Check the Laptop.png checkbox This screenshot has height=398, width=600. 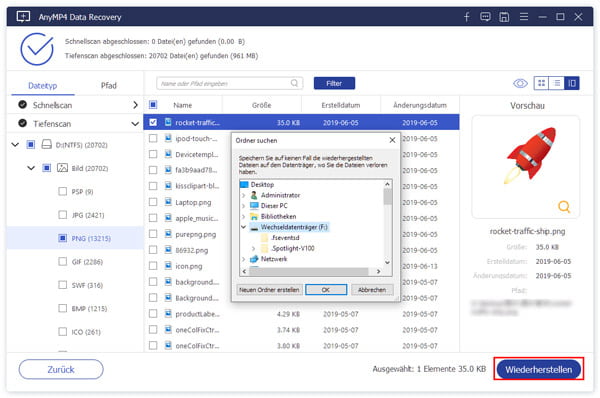click(153, 202)
